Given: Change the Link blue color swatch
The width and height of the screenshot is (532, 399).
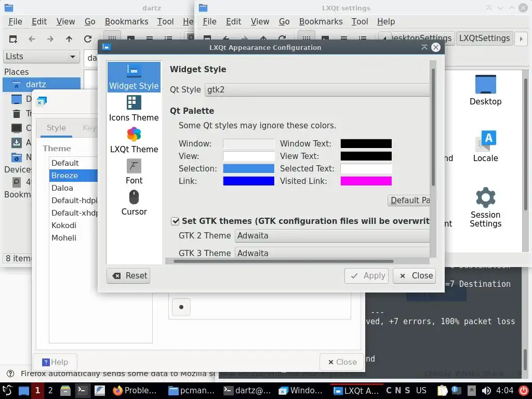Looking at the screenshot, I should (x=249, y=181).
